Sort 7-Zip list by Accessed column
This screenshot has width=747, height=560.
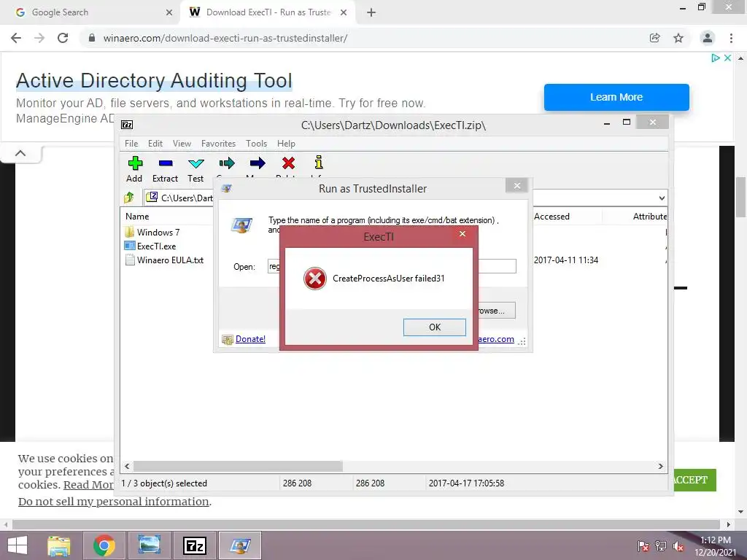pos(551,216)
